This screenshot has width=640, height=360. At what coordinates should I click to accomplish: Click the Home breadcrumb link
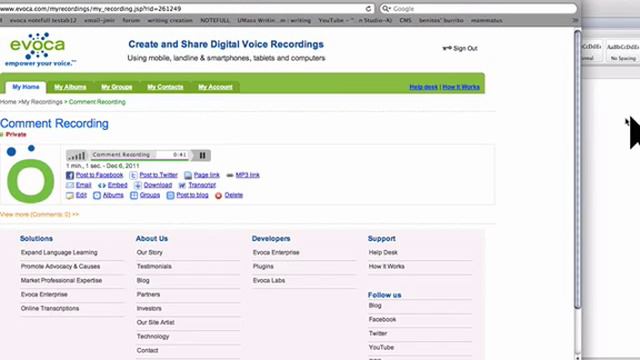8,102
